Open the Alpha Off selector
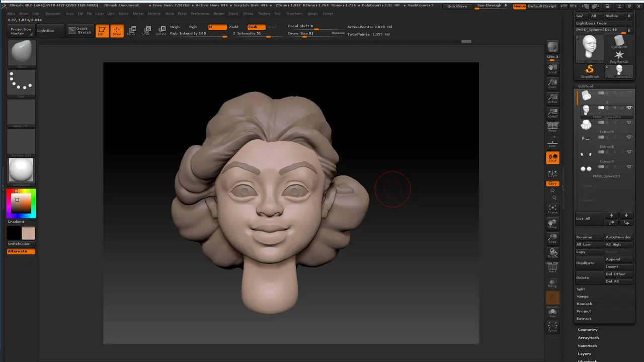This screenshot has width=644, height=362. tap(22, 113)
